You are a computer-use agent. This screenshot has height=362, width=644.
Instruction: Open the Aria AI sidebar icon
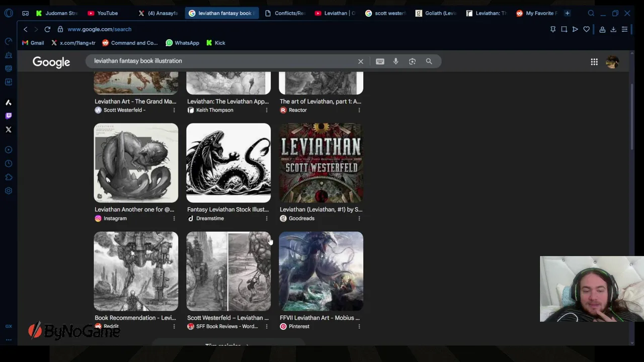pyautogui.click(x=9, y=103)
